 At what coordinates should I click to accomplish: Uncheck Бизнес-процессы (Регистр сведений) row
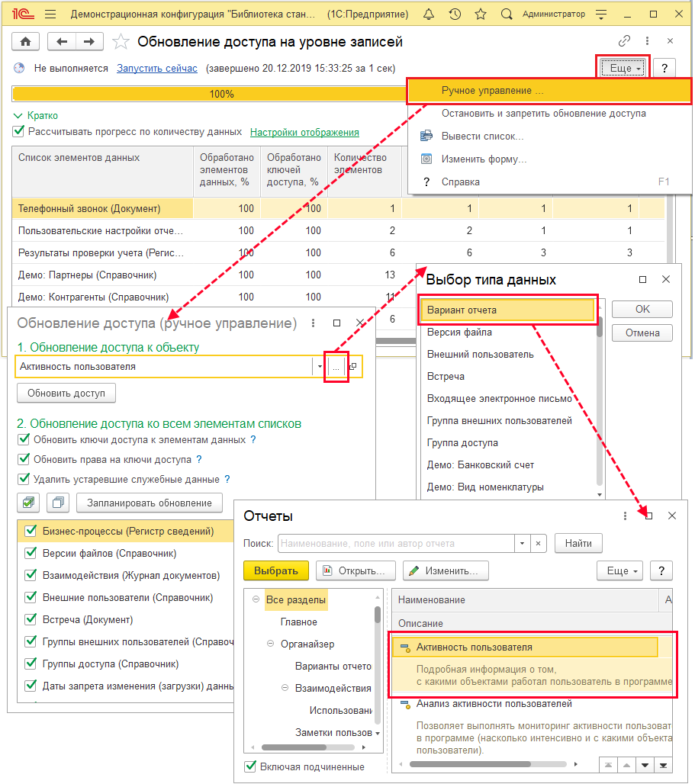31,531
